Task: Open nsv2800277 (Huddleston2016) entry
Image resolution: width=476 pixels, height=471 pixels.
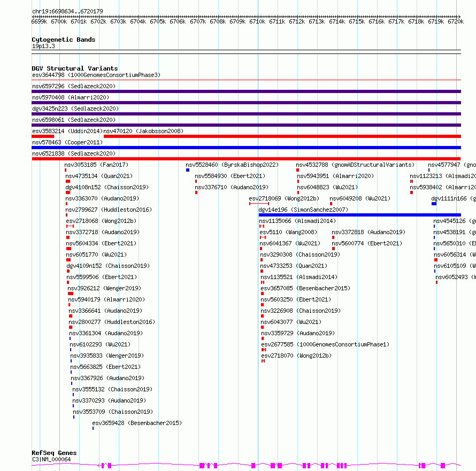Action: click(112, 322)
